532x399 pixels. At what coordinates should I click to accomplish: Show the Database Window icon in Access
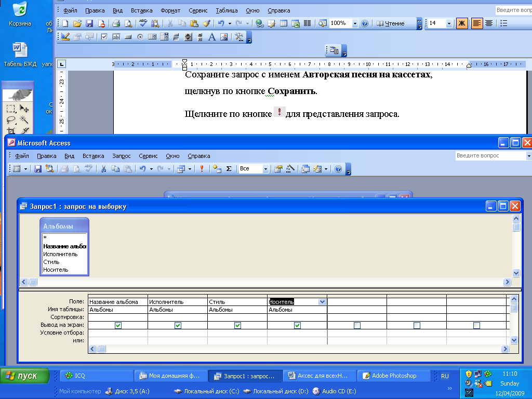tap(305, 169)
